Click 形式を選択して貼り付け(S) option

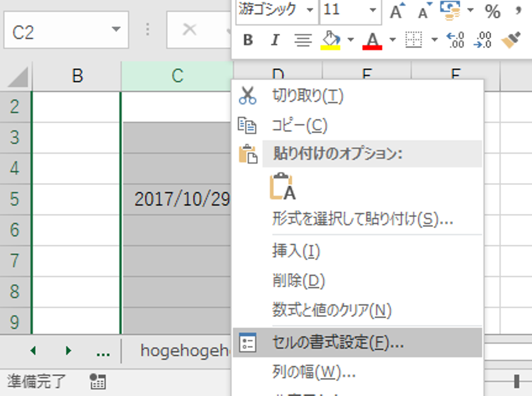[x=362, y=219]
